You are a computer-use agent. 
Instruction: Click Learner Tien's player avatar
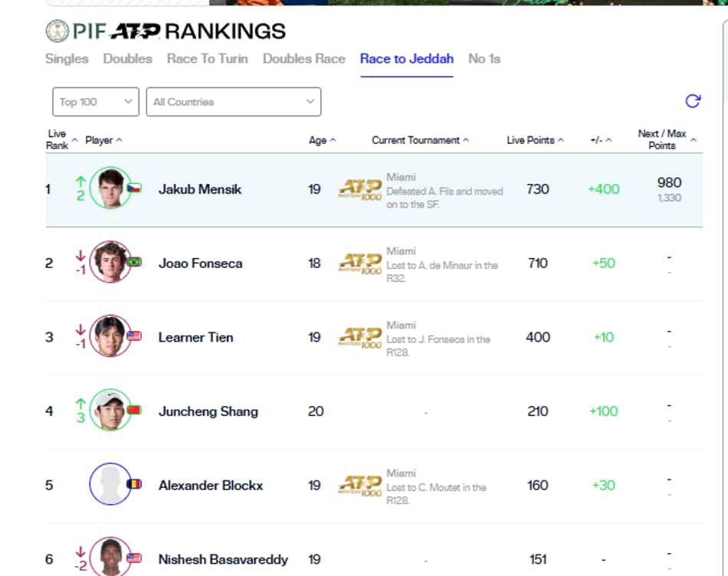[110, 335]
